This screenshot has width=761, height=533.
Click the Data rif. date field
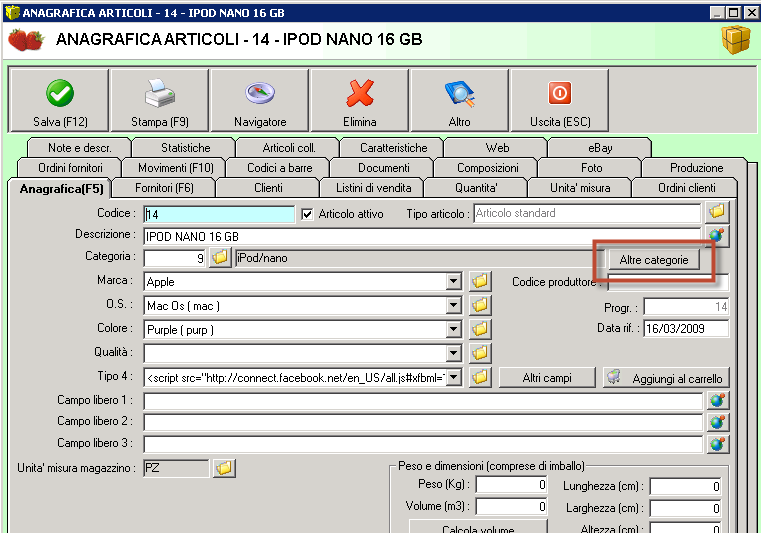pos(686,329)
